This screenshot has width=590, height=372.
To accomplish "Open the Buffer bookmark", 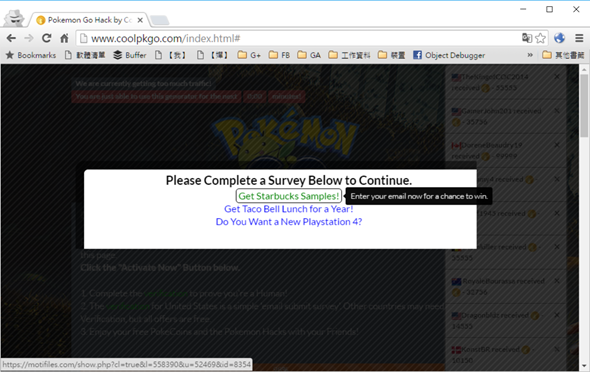I will click(130, 55).
